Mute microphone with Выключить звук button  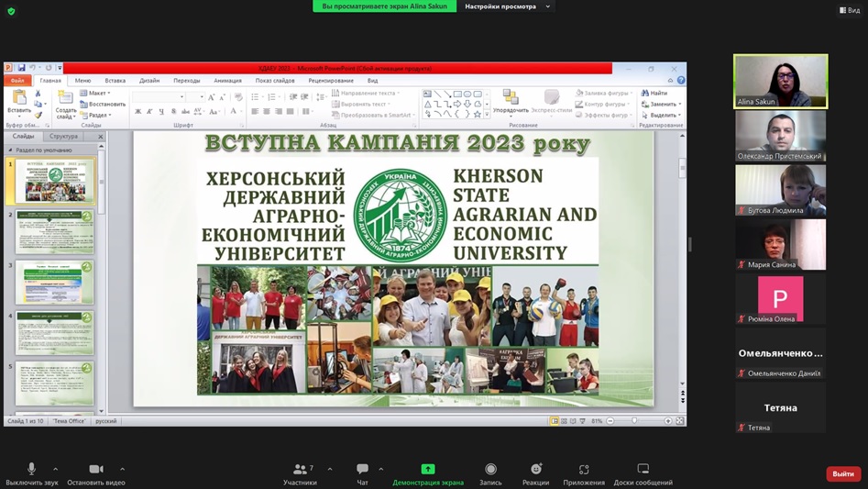[31, 474]
